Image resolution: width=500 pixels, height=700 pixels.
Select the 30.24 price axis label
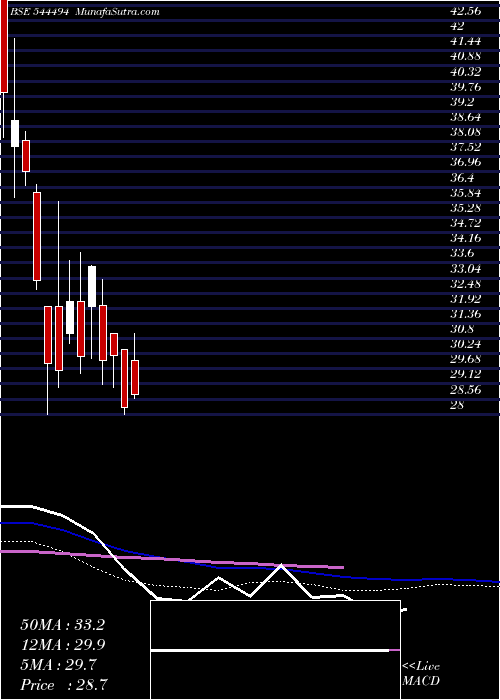click(467, 345)
